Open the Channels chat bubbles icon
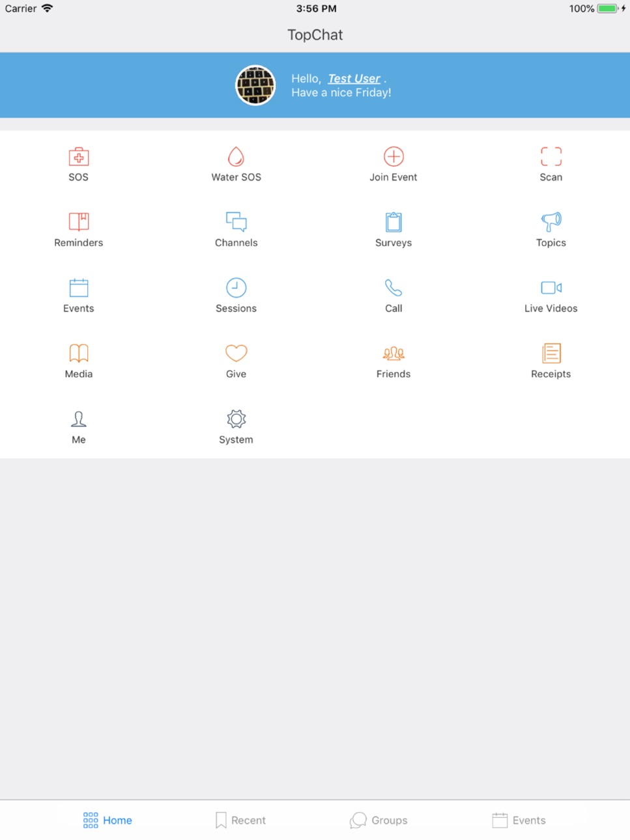Viewport: 630px width, 840px height. point(236,222)
